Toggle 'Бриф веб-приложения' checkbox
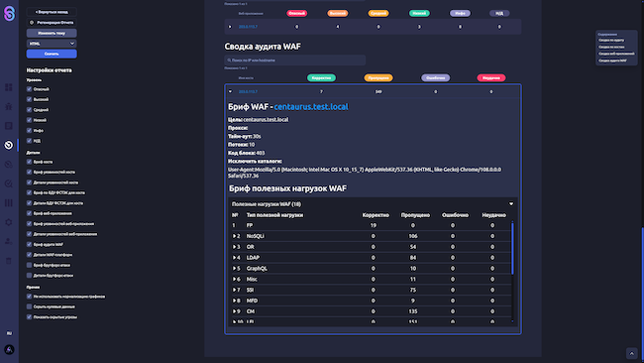The image size is (644, 363). click(29, 213)
